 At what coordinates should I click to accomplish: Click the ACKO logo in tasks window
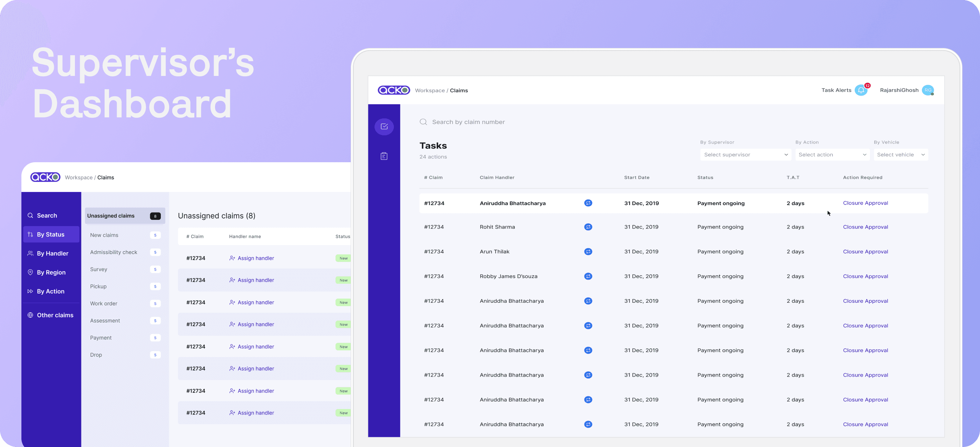click(394, 90)
